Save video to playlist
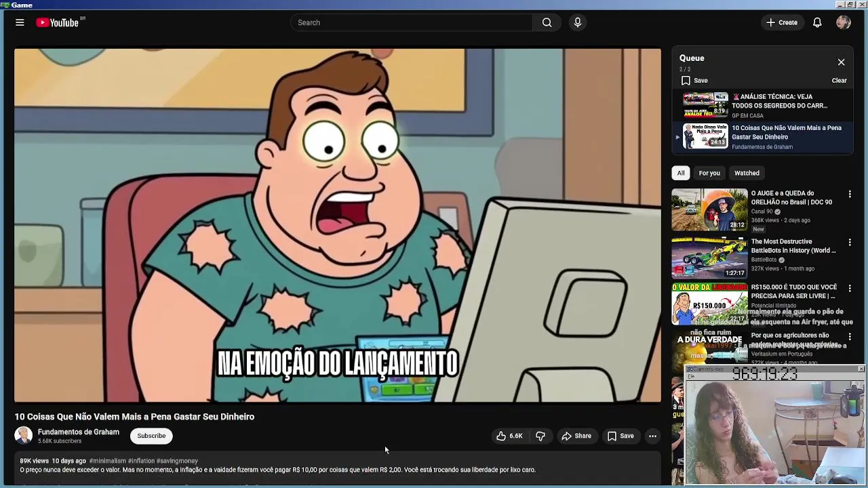 pos(620,436)
